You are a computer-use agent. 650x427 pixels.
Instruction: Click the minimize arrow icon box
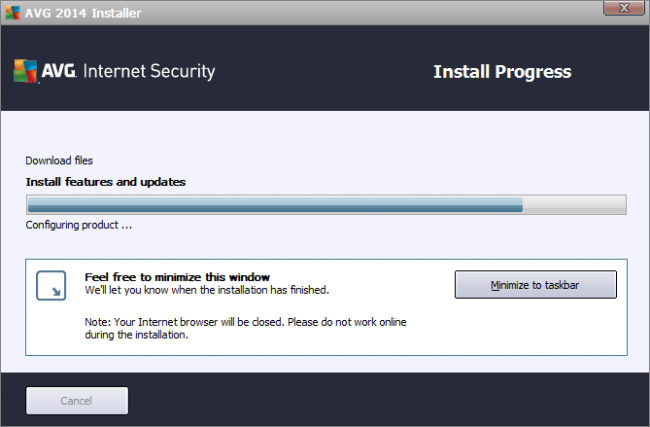[52, 285]
